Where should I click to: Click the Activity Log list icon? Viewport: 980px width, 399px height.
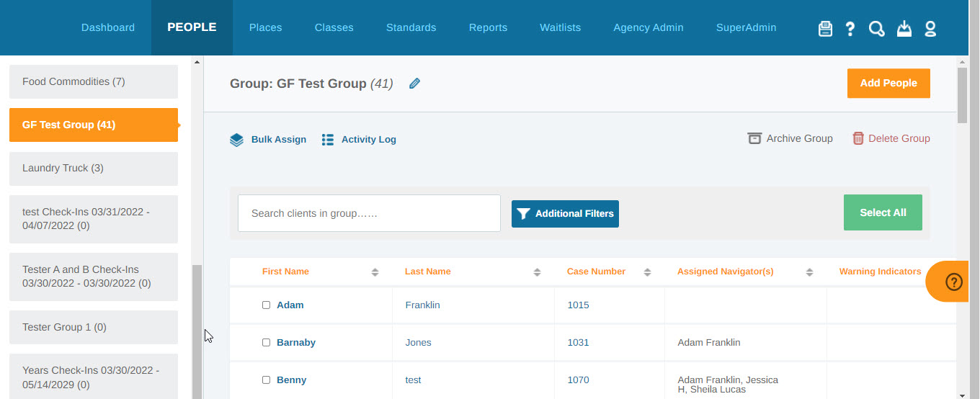coord(328,140)
